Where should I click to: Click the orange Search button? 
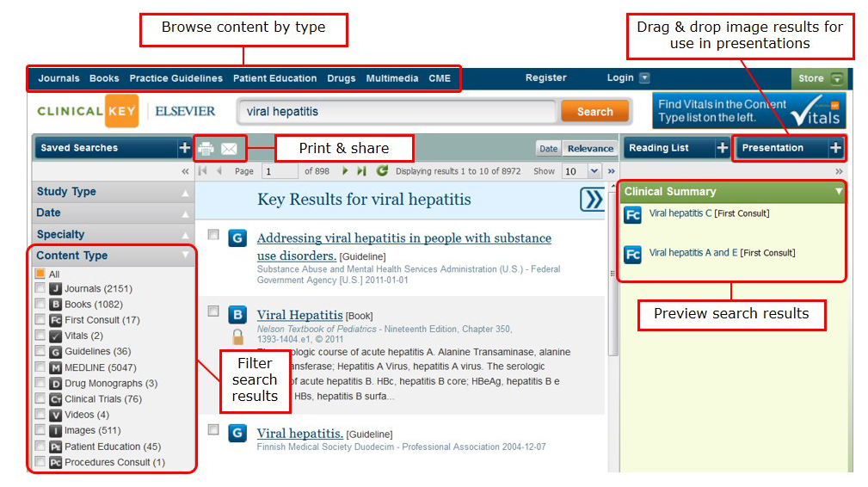595,111
